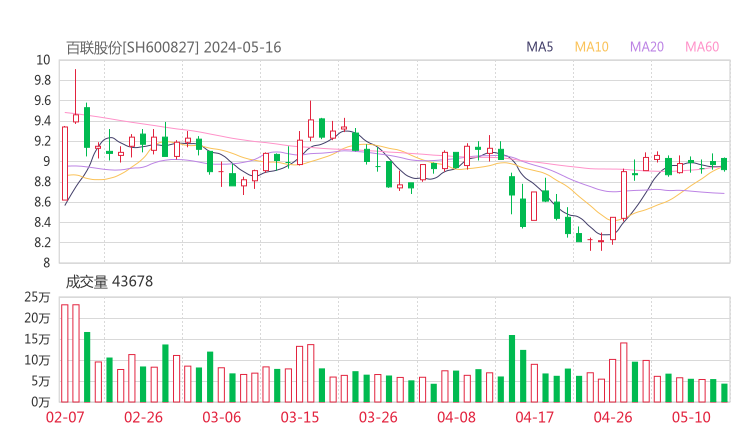The height and width of the screenshot is (440, 740).
Task: Click the price axis value 9.8
Action: [x=42, y=80]
